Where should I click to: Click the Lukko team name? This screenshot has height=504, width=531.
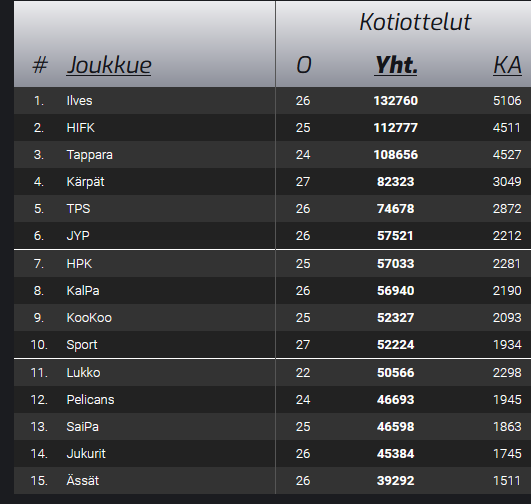[83, 373]
